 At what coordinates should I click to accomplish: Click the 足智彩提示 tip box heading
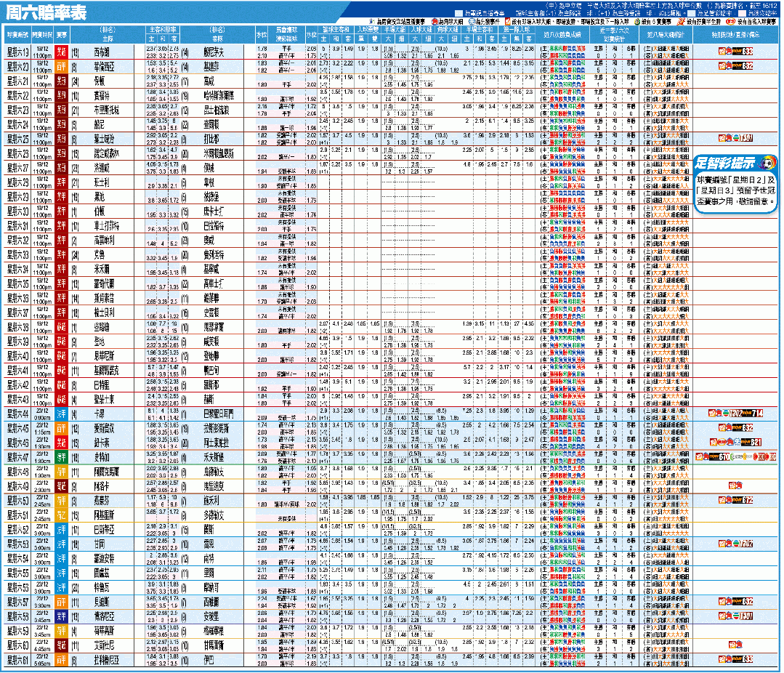(x=725, y=163)
